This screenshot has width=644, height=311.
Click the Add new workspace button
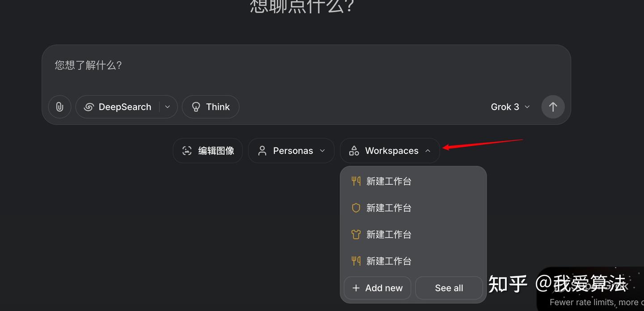[x=377, y=288]
